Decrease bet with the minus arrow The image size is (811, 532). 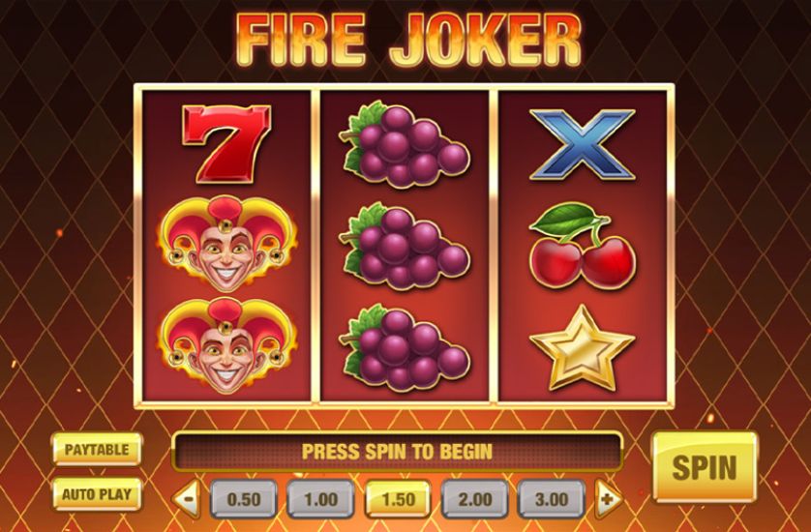click(187, 499)
